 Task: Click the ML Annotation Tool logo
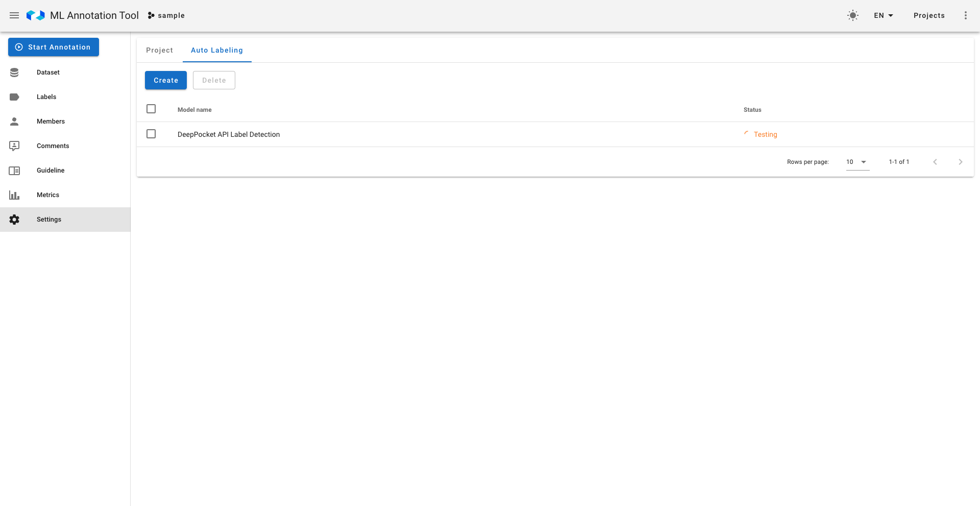pyautogui.click(x=36, y=15)
